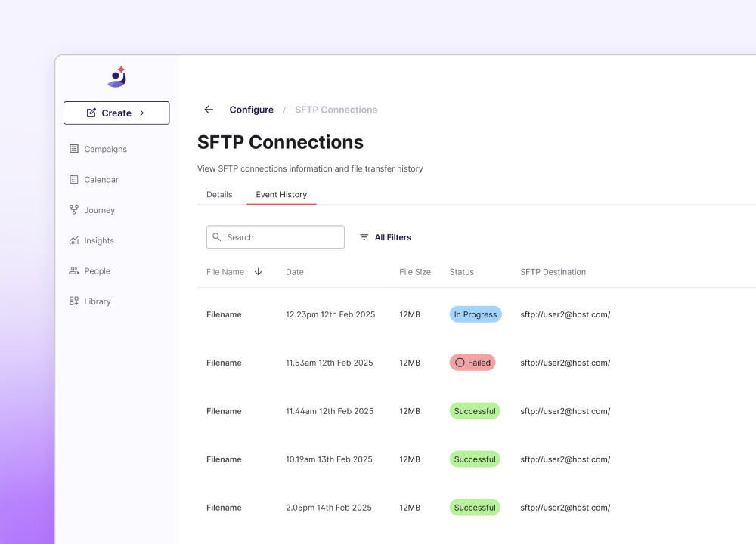This screenshot has width=756, height=544.
Task: Open Campaigns via its sidebar icon
Action: (x=74, y=148)
